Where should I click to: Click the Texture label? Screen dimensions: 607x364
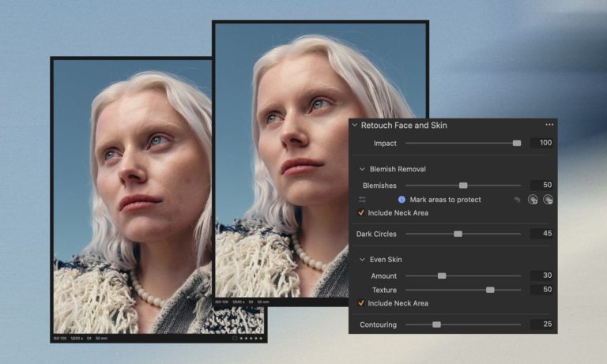384,290
